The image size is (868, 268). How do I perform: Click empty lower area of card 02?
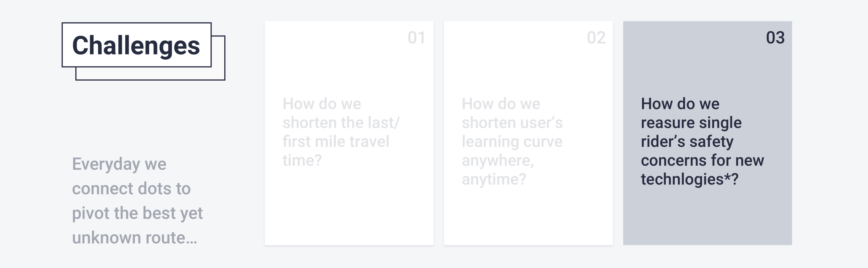pyautogui.click(x=528, y=217)
